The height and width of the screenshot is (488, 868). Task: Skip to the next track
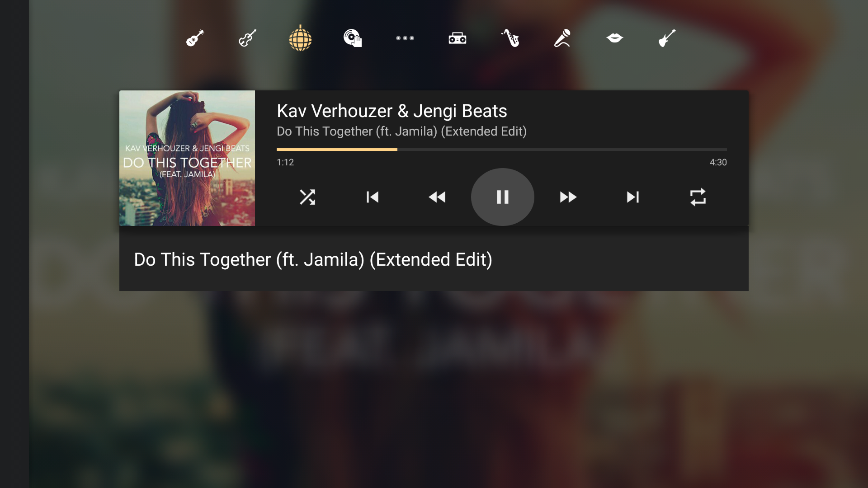633,197
